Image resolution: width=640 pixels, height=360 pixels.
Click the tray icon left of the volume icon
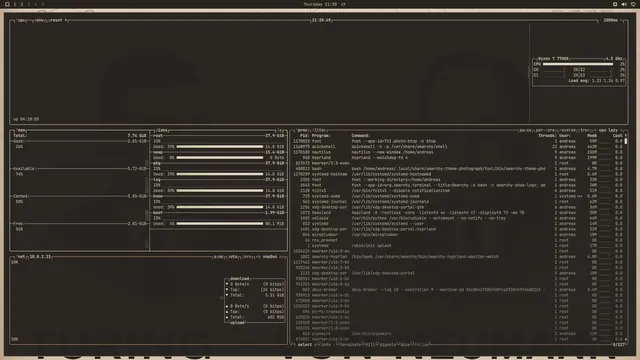click(615, 4)
